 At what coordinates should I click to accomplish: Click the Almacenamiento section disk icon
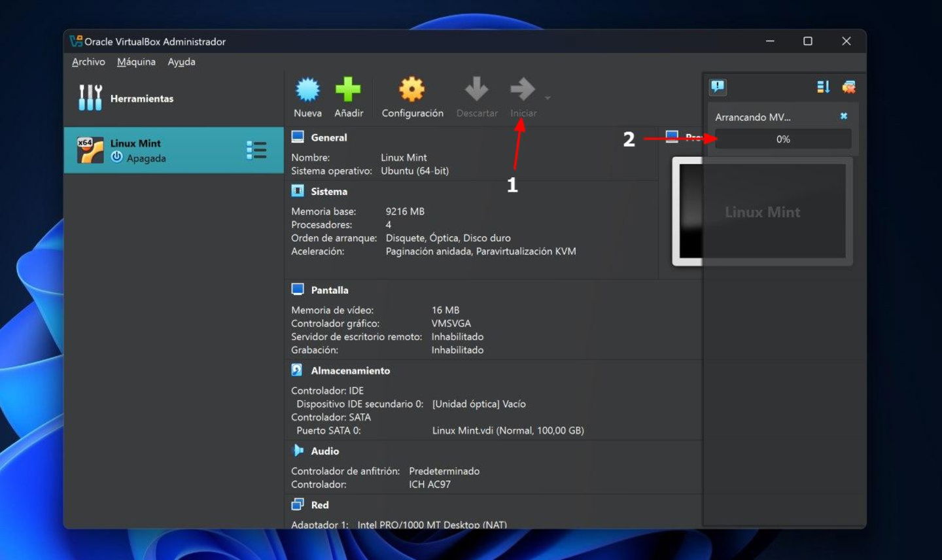pyautogui.click(x=297, y=370)
